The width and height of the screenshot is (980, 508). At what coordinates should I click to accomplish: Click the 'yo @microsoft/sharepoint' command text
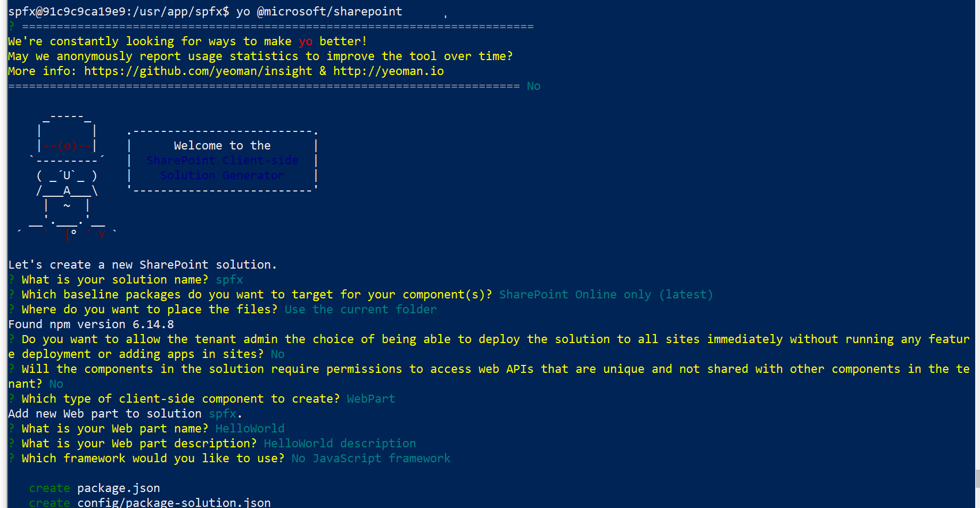pos(319,12)
